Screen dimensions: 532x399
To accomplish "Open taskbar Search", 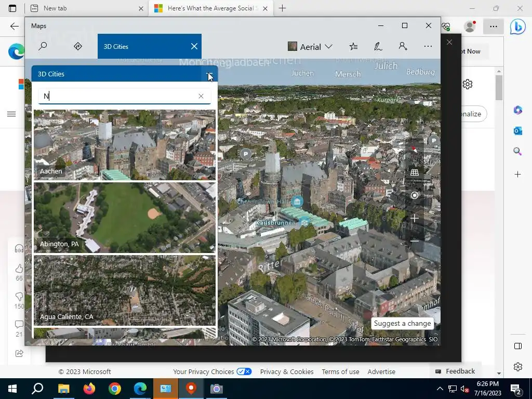I will click(x=37, y=389).
